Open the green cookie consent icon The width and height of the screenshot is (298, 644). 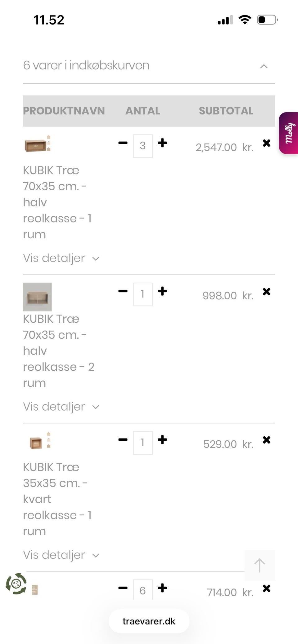pyautogui.click(x=16, y=584)
